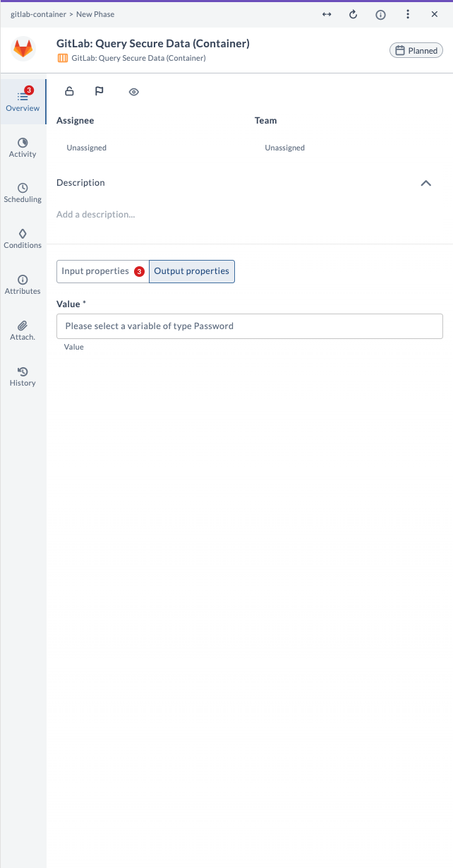This screenshot has width=453, height=868.
Task: Click the red 3 badge on Overview
Action: (29, 90)
